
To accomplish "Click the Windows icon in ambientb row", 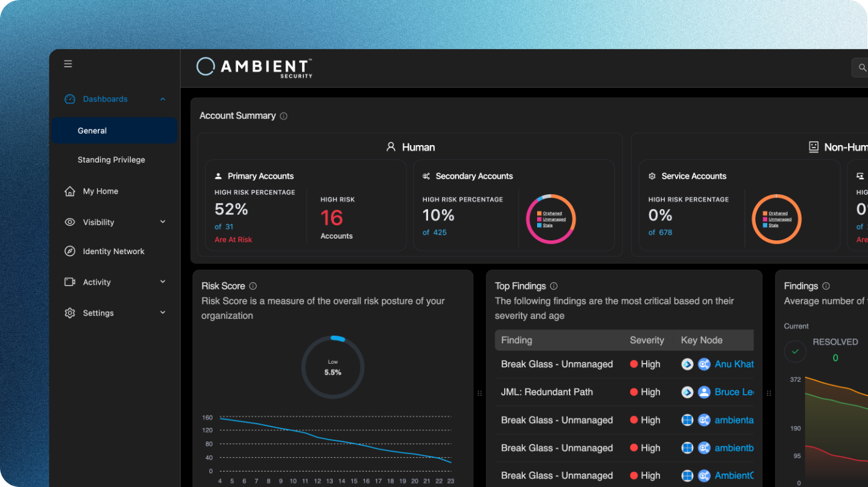I will tap(687, 448).
